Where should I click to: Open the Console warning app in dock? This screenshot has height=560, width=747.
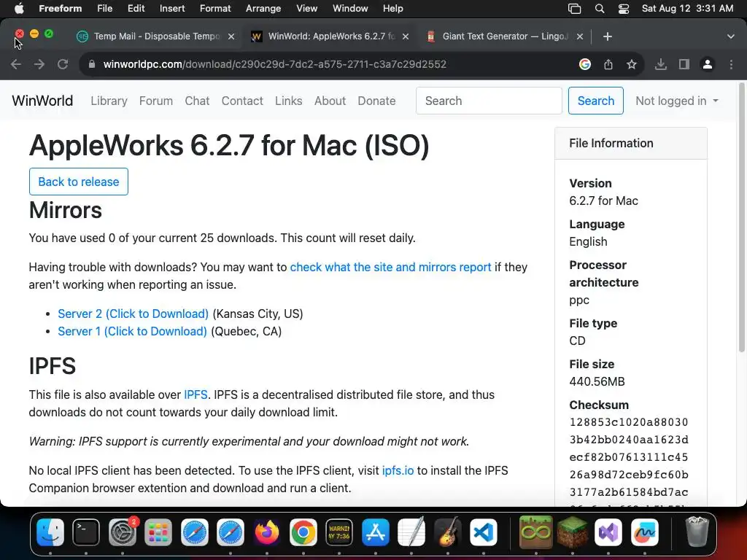point(339,532)
